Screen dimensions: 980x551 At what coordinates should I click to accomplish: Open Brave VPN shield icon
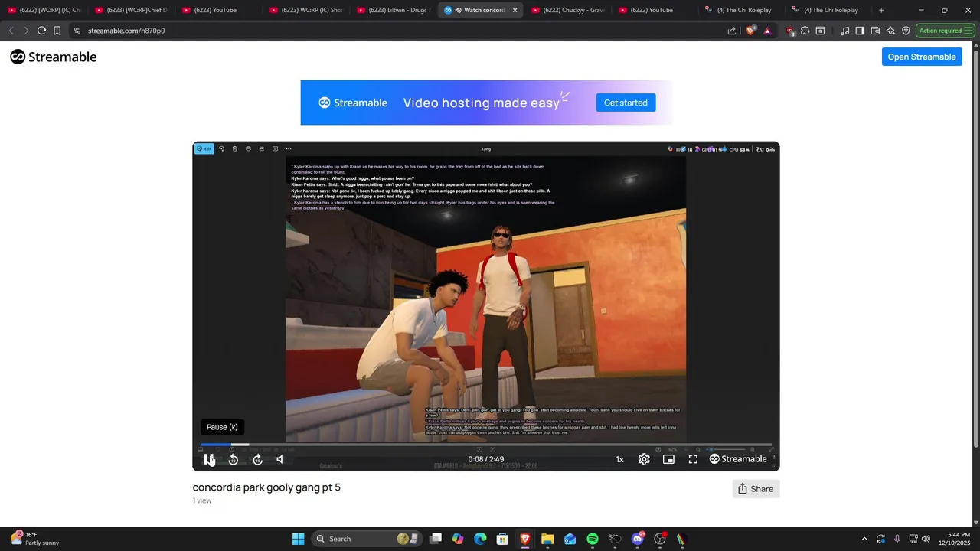click(906, 31)
